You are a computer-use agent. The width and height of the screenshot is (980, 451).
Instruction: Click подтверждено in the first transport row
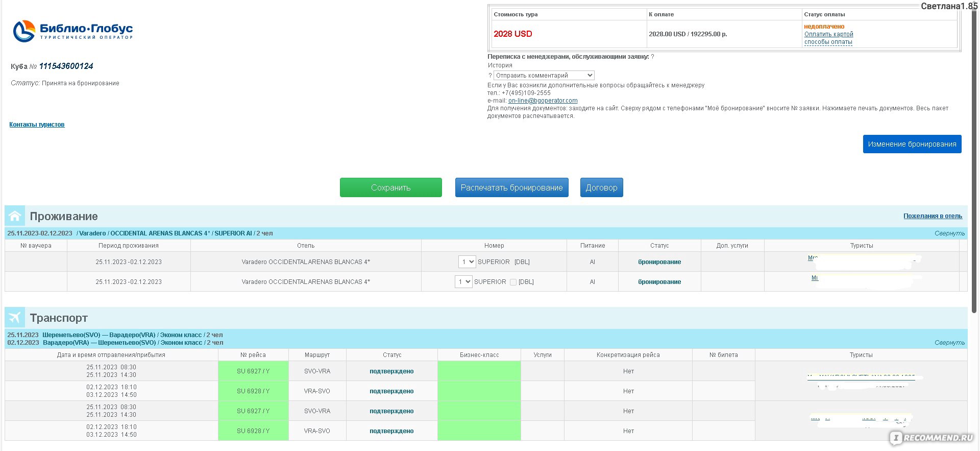tap(391, 371)
